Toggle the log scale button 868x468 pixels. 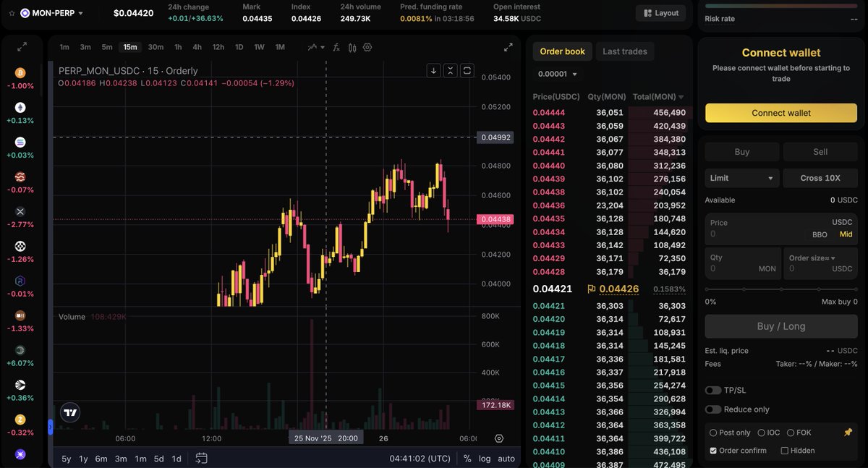point(484,459)
